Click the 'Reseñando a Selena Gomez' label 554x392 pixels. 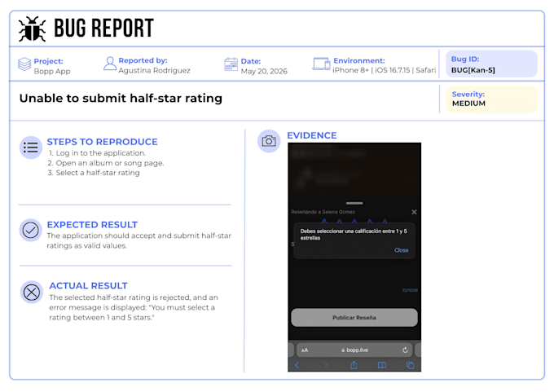323,212
